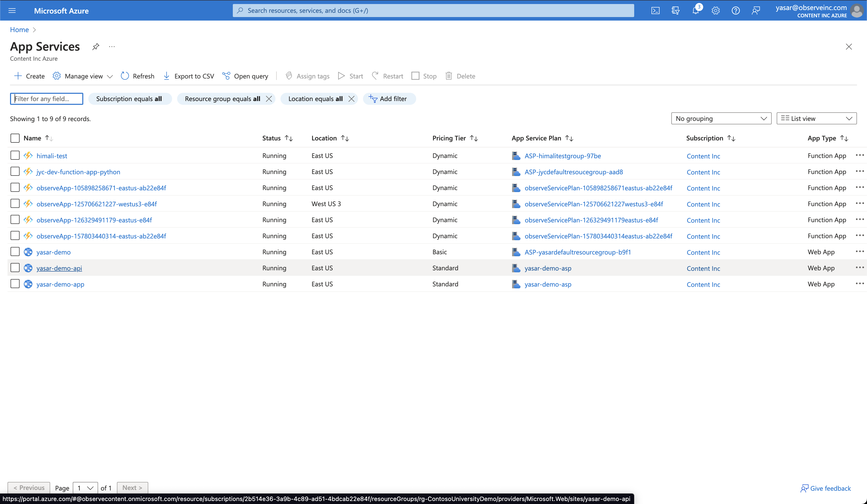Focus the Filter for any field input
The image size is (867, 504).
[46, 99]
